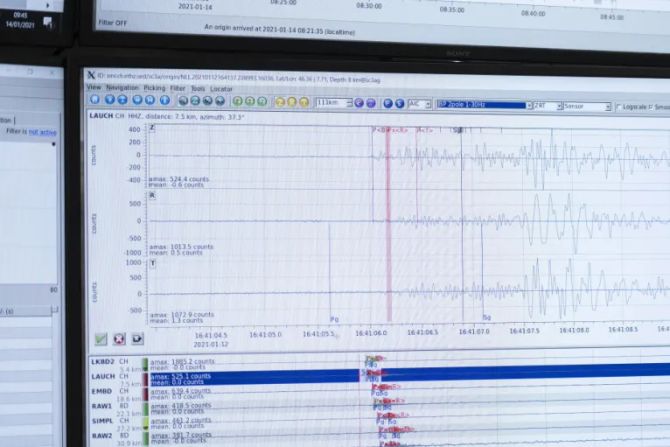Image resolution: width=670 pixels, height=447 pixels.
Task: Enable the Logscale checkbox
Action: [x=619, y=106]
